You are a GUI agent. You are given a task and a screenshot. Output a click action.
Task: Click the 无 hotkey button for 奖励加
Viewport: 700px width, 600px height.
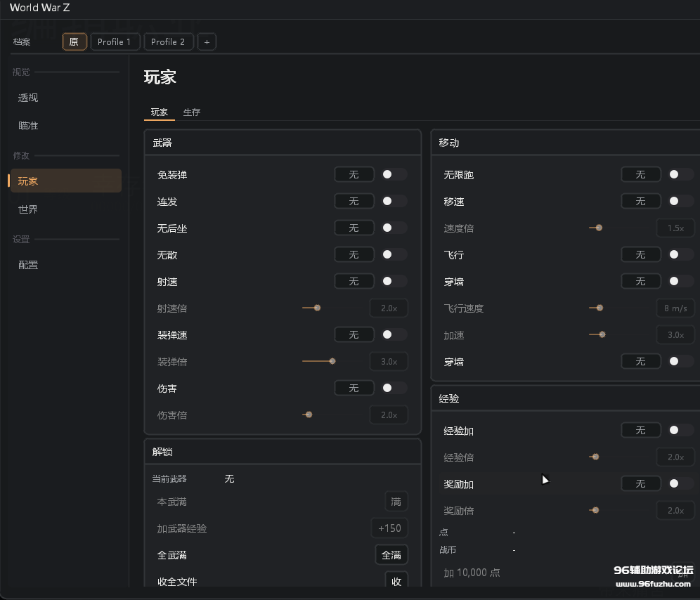point(641,483)
